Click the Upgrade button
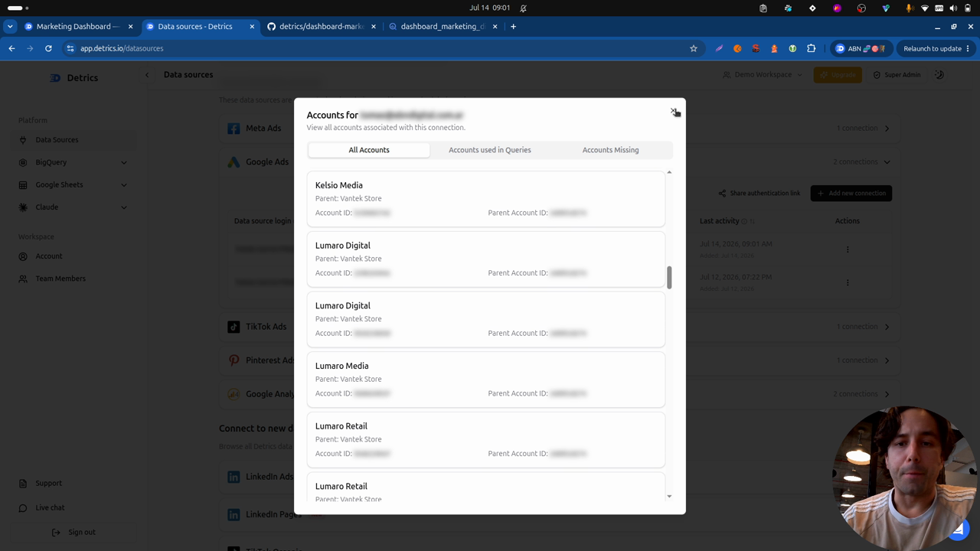 pyautogui.click(x=838, y=75)
